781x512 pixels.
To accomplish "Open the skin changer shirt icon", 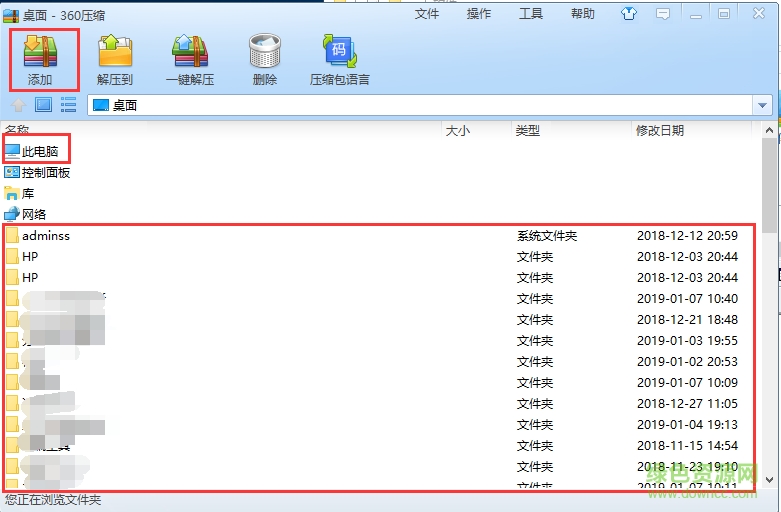I will (629, 13).
